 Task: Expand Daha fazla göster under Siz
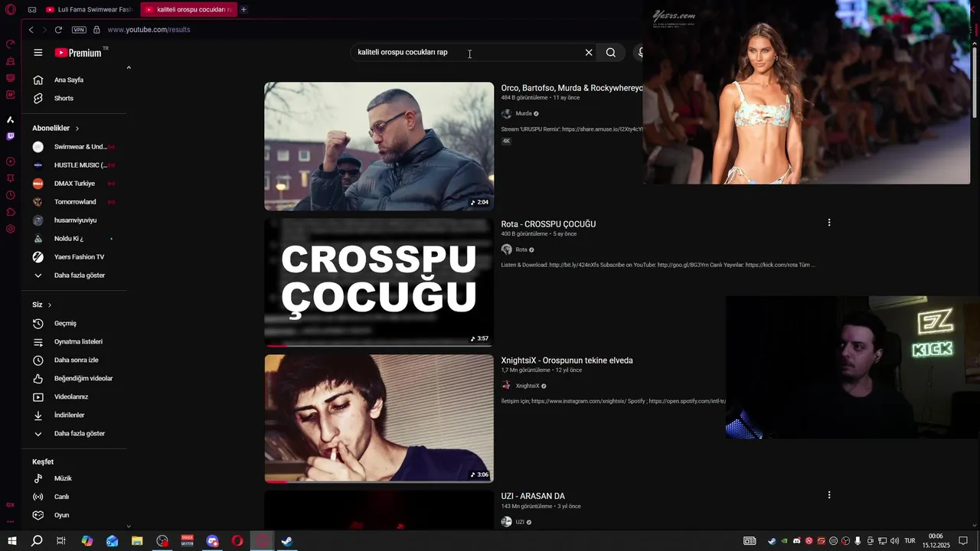[75, 434]
